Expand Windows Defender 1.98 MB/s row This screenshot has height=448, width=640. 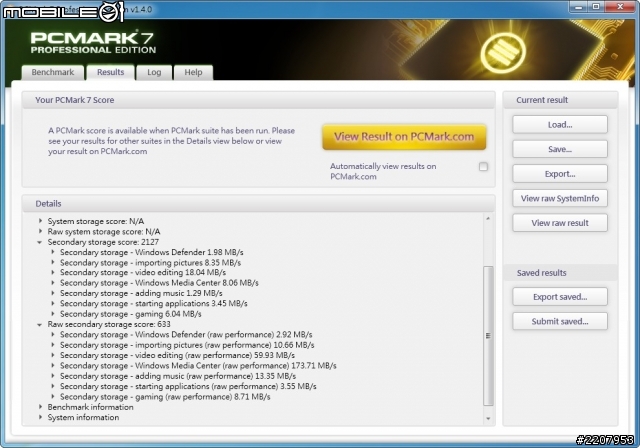tap(53, 252)
